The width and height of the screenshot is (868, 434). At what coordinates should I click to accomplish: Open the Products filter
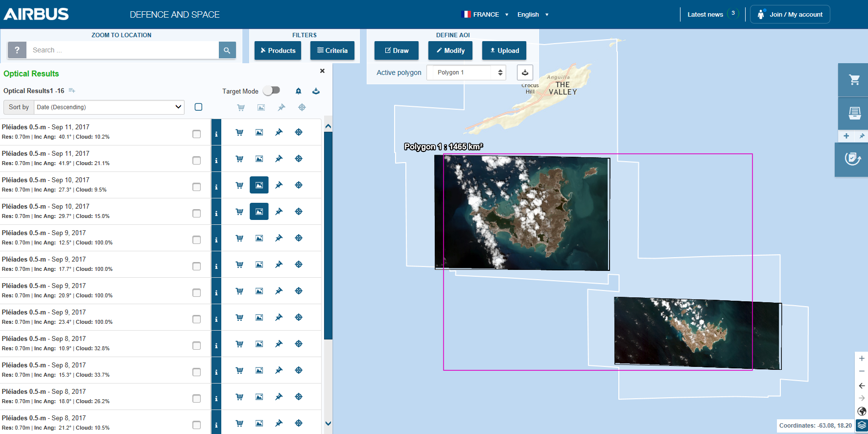click(278, 50)
